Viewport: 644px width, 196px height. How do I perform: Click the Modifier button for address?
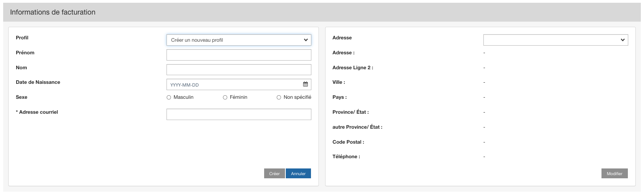pyautogui.click(x=614, y=174)
